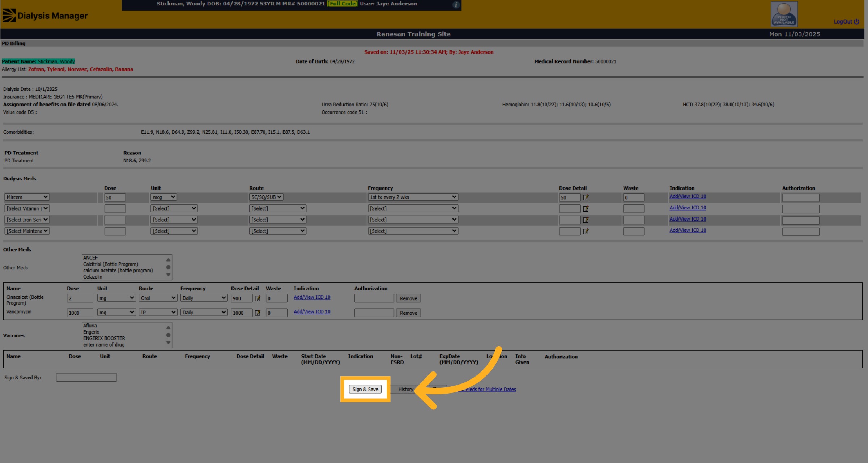Click the Sign & Saved By input field

tap(86, 377)
